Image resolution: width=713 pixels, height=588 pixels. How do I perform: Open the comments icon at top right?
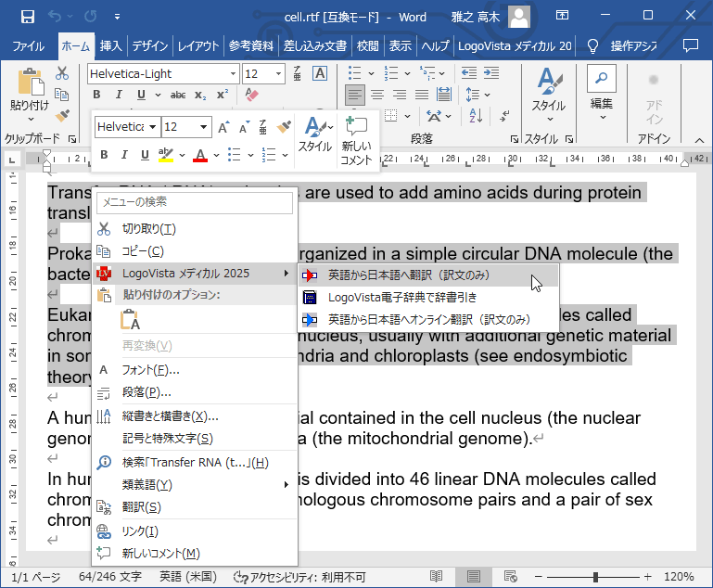(x=690, y=45)
